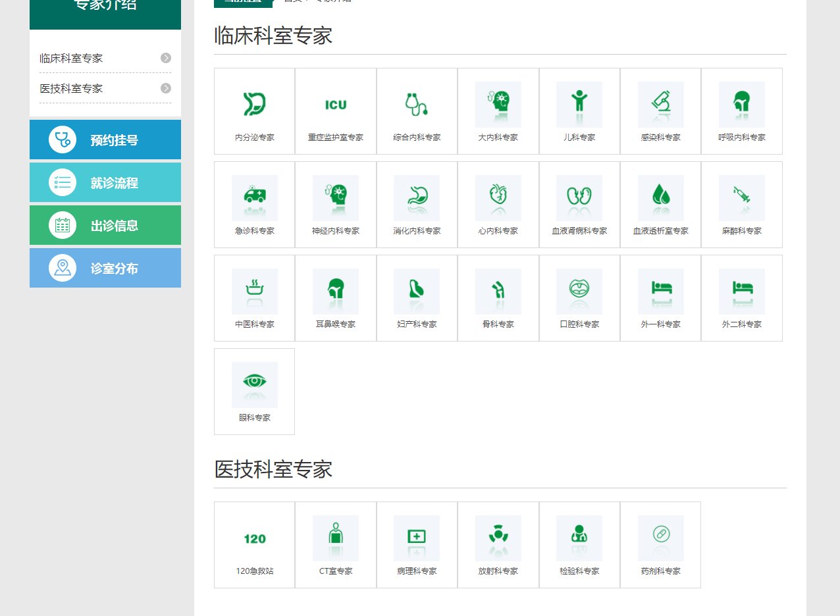Click the 医技科室专家 section heading
840x616 pixels.
point(273,469)
